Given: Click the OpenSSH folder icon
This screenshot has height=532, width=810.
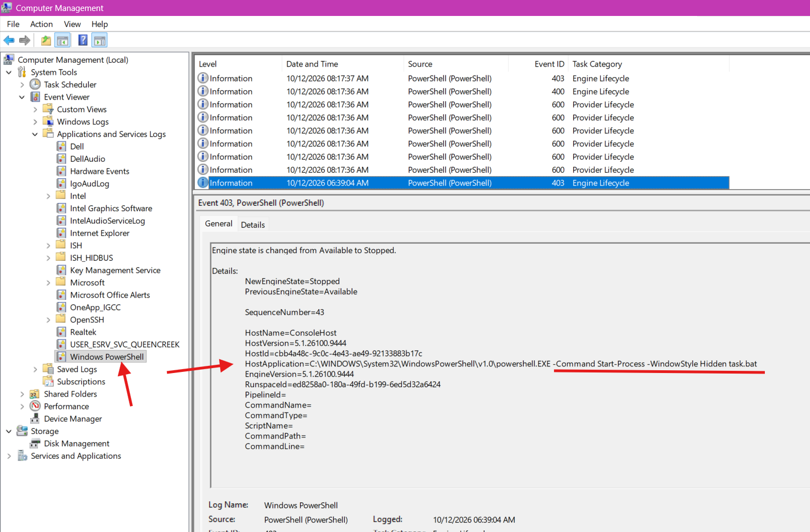Looking at the screenshot, I should click(x=61, y=320).
